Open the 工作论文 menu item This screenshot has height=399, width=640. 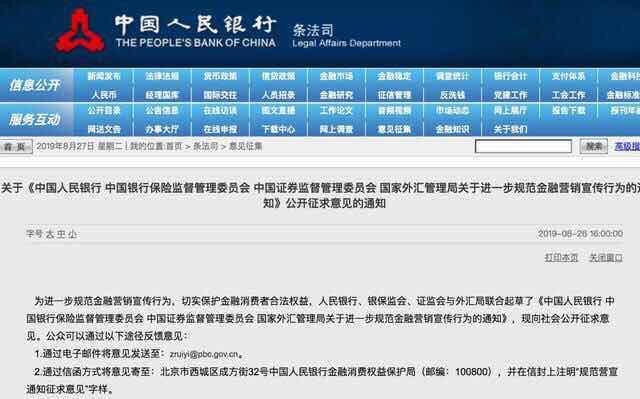coord(336,111)
